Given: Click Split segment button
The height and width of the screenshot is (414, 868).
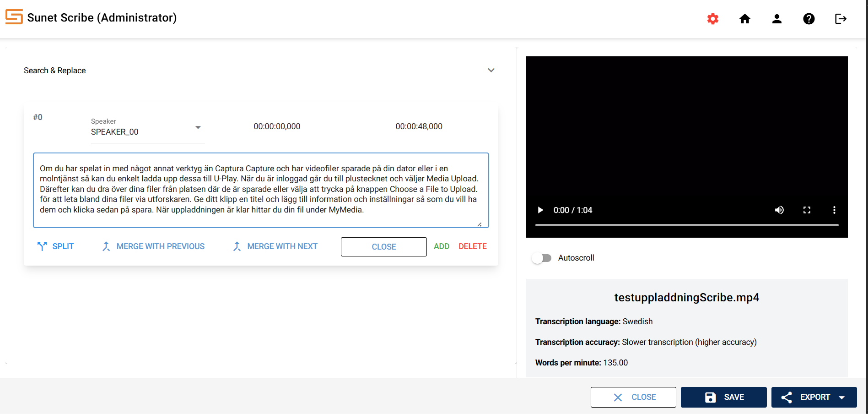Looking at the screenshot, I should (x=55, y=246).
